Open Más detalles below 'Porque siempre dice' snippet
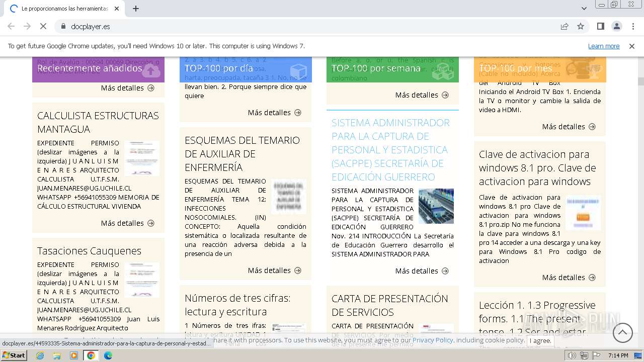Screen dimensions: 644x362 click(x=275, y=113)
